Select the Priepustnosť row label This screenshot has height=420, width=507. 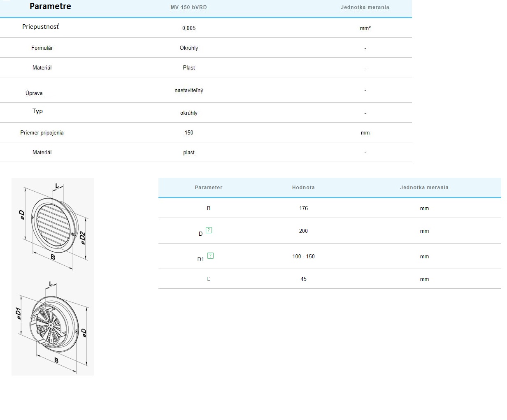click(40, 27)
